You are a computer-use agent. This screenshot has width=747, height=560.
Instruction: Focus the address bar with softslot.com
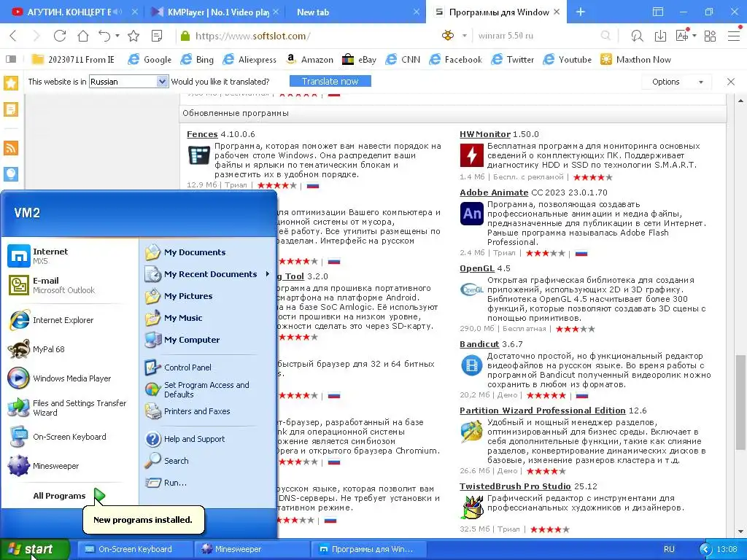[305, 36]
